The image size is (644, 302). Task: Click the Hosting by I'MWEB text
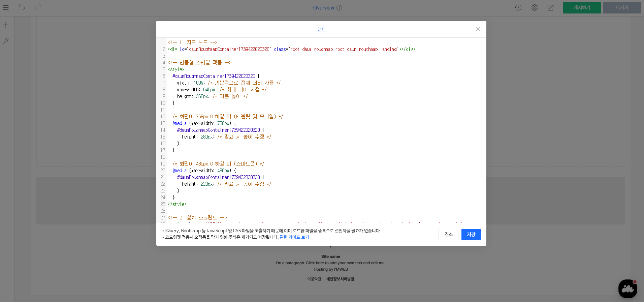click(331, 269)
